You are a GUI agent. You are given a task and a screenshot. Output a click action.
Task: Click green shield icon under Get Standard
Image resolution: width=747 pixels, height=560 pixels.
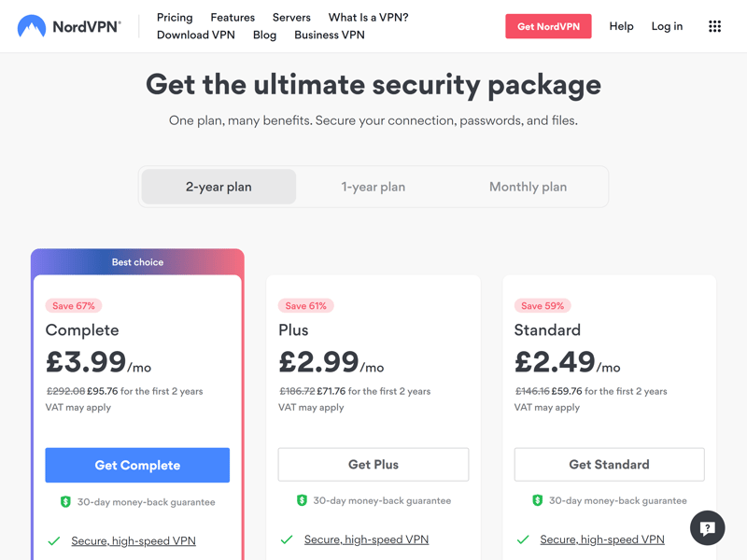(538, 500)
